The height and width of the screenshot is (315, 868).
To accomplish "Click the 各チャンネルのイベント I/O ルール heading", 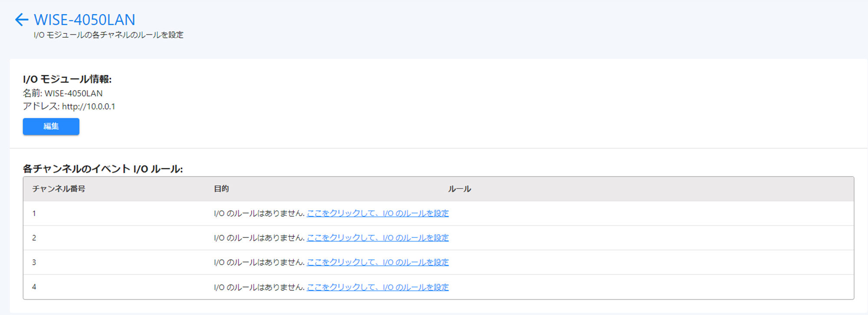I will [x=103, y=169].
